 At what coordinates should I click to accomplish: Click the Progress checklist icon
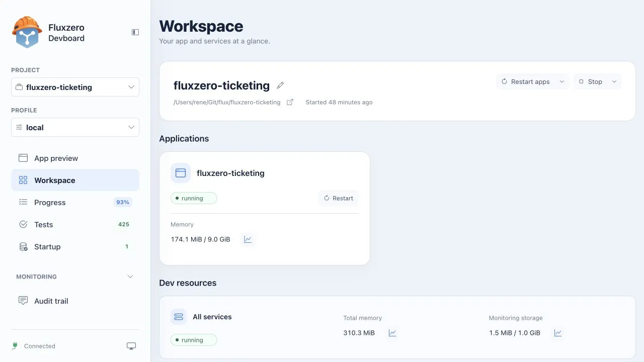[x=23, y=202]
